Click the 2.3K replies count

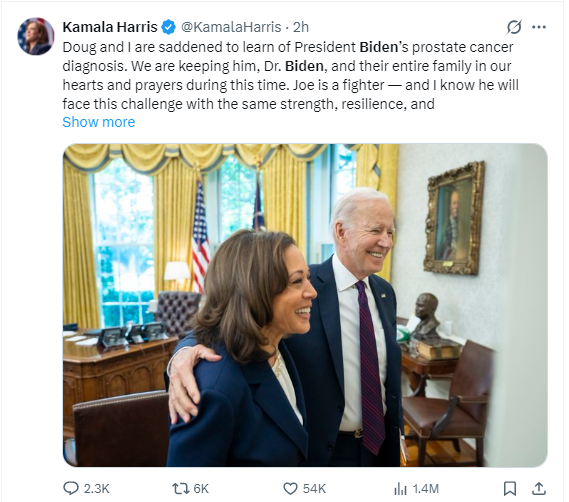[97, 489]
